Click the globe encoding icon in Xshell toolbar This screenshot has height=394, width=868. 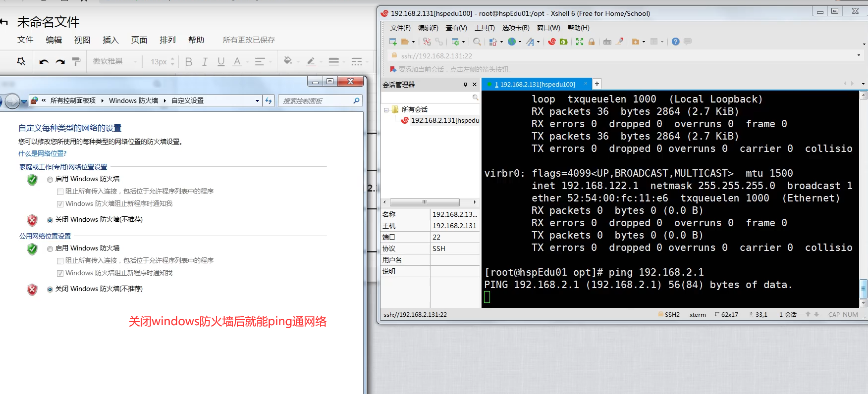[x=512, y=42]
